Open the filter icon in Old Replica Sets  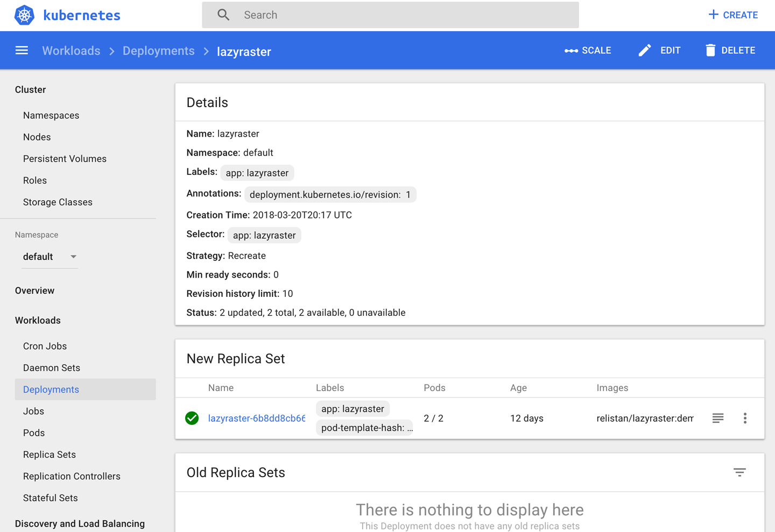pos(739,472)
